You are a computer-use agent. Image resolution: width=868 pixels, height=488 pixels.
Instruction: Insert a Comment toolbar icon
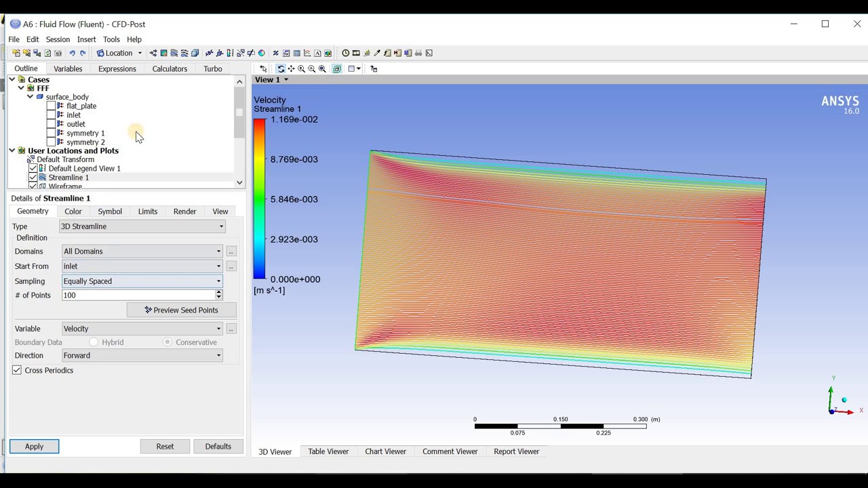(317, 53)
